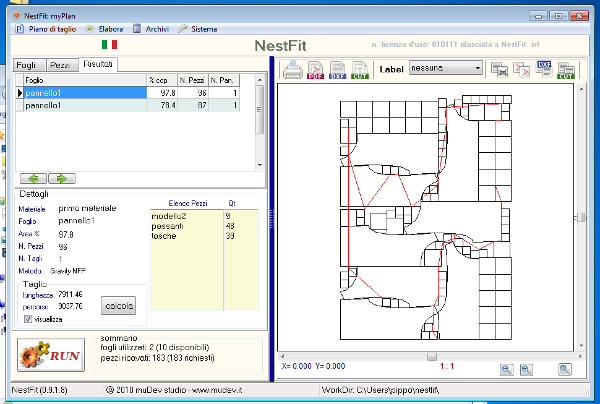
Task: Zoom in on the nesting view
Action: pos(527,370)
